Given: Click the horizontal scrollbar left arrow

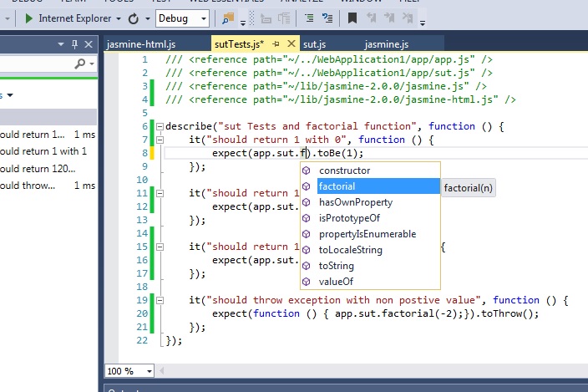Looking at the screenshot, I should click(162, 371).
